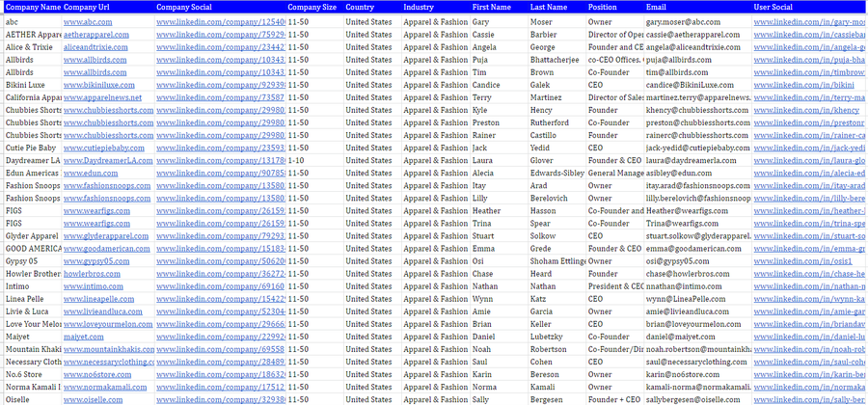868x405 pixels.
Task: Select candice@BikiniLuxe.com email cell
Action: pyautogui.click(x=698, y=85)
